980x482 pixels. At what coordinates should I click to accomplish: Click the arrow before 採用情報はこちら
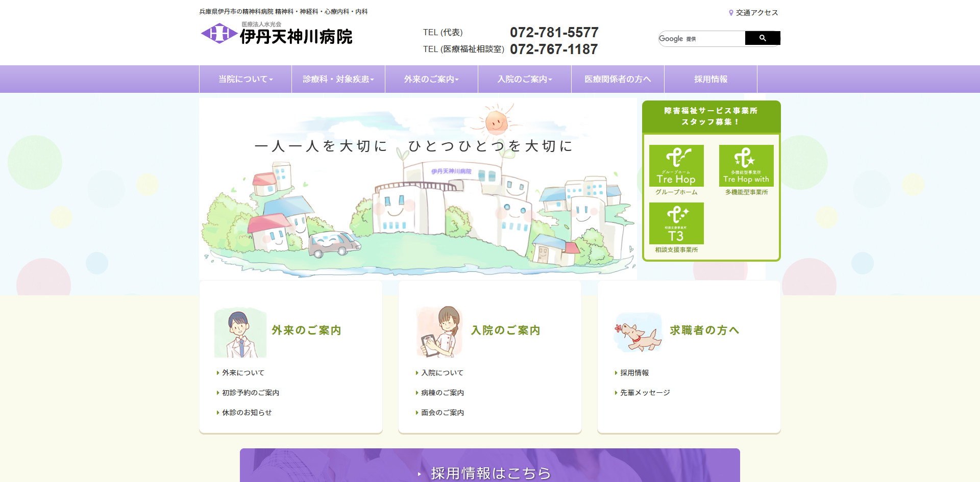[x=420, y=474]
